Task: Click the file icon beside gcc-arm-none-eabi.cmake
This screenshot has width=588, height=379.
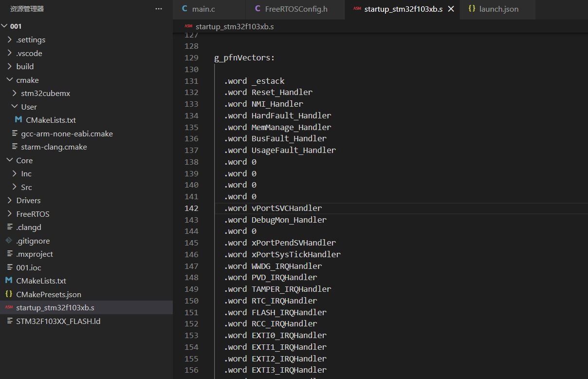Action: click(15, 133)
